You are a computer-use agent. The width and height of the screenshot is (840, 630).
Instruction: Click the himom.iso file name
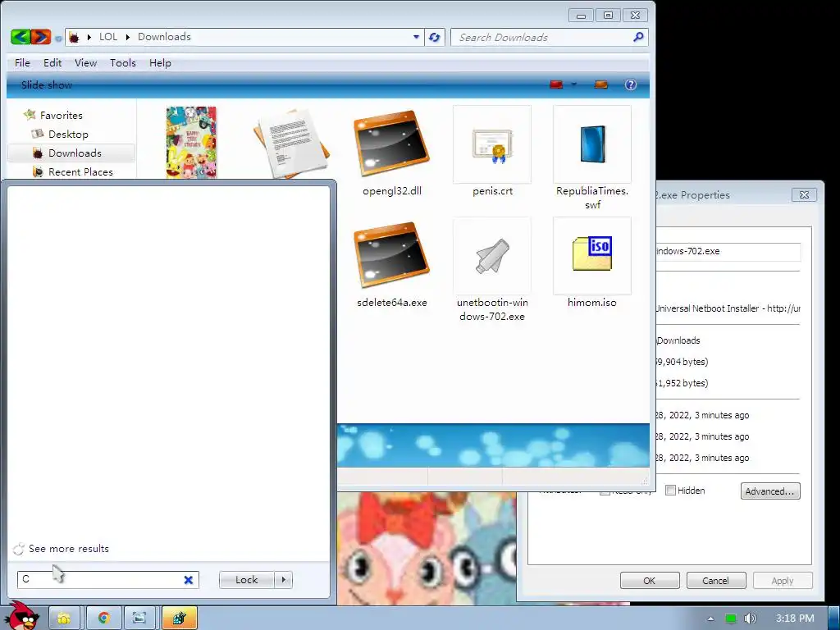(x=592, y=302)
